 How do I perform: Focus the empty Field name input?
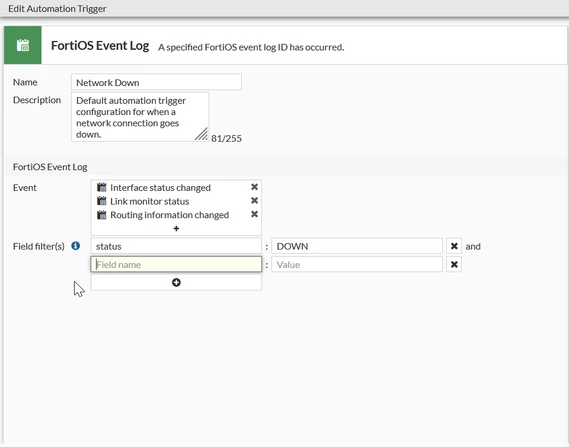tap(176, 264)
